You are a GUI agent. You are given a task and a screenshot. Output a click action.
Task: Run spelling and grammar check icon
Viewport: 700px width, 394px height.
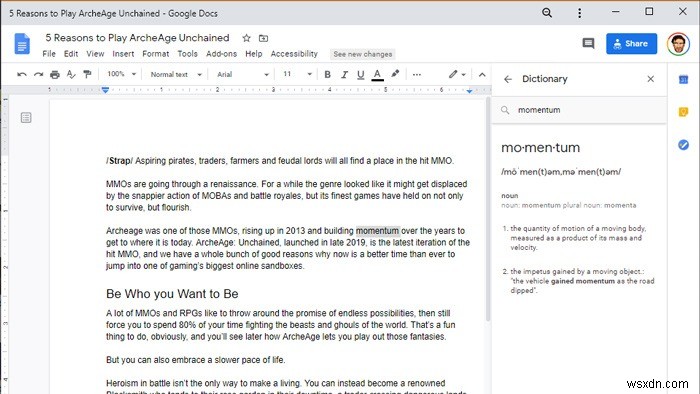[71, 75]
